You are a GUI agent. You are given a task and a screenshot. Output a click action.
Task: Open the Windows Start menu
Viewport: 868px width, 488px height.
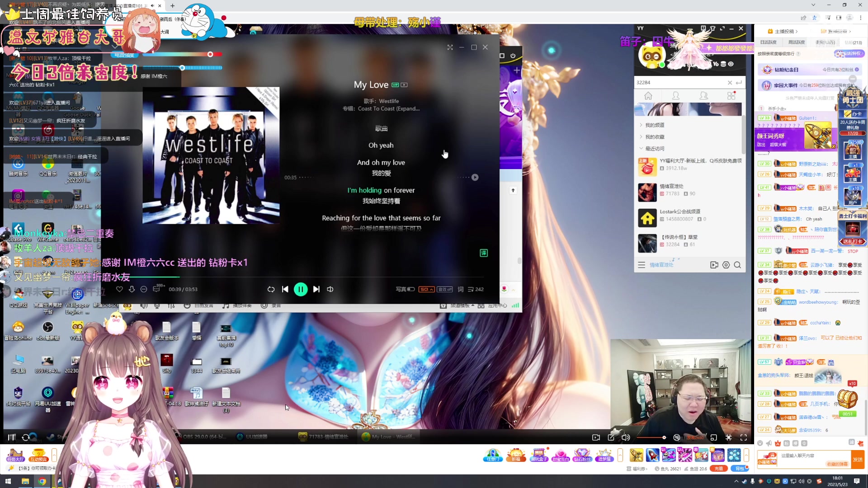coord(8,481)
